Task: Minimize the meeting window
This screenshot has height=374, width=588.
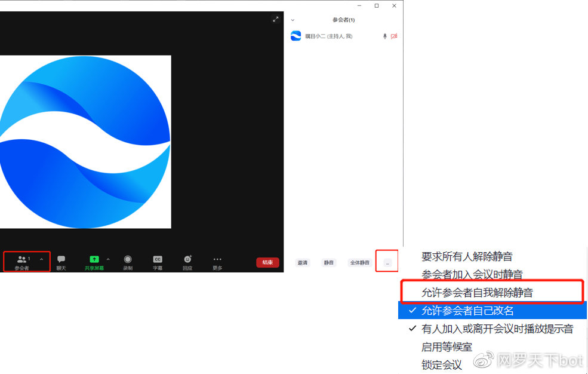Action: coord(359,5)
